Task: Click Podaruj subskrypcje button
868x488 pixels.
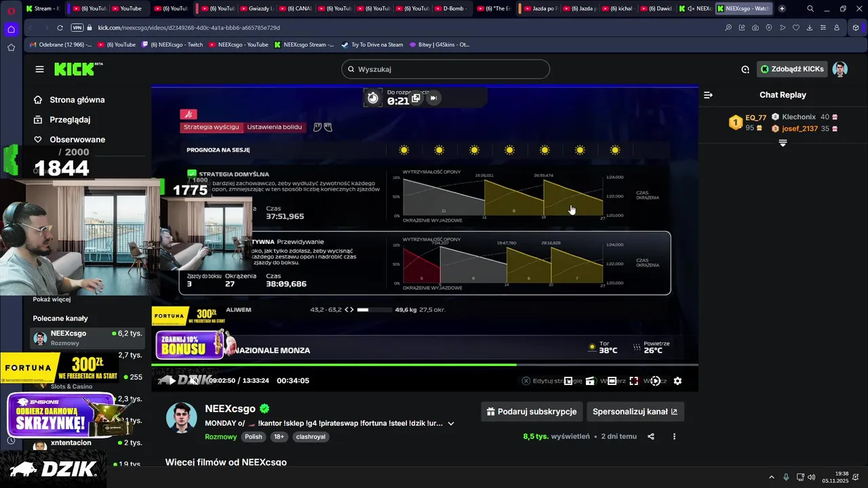Action: click(x=532, y=411)
